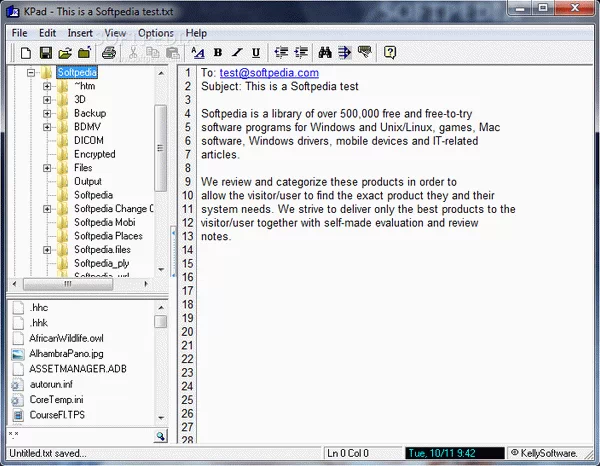
Task: Select the Softpedia Places folder
Action: (x=108, y=236)
